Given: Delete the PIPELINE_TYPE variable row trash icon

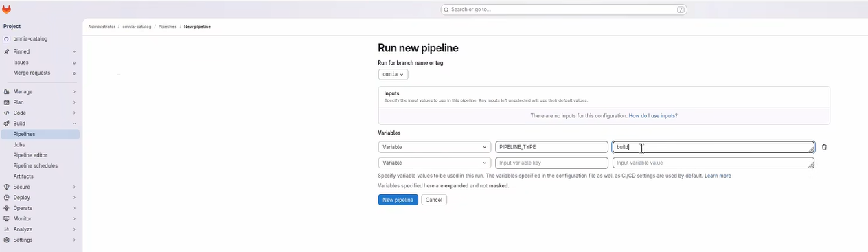Looking at the screenshot, I should pyautogui.click(x=824, y=147).
